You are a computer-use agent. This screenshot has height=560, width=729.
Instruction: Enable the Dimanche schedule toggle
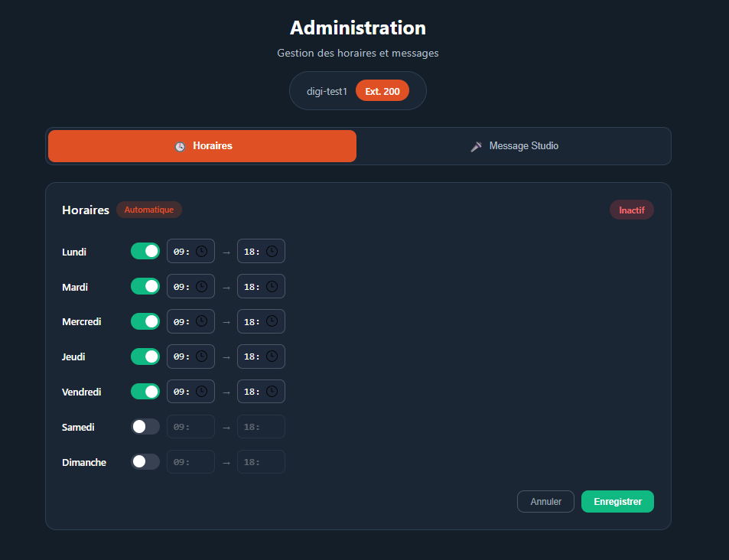145,461
